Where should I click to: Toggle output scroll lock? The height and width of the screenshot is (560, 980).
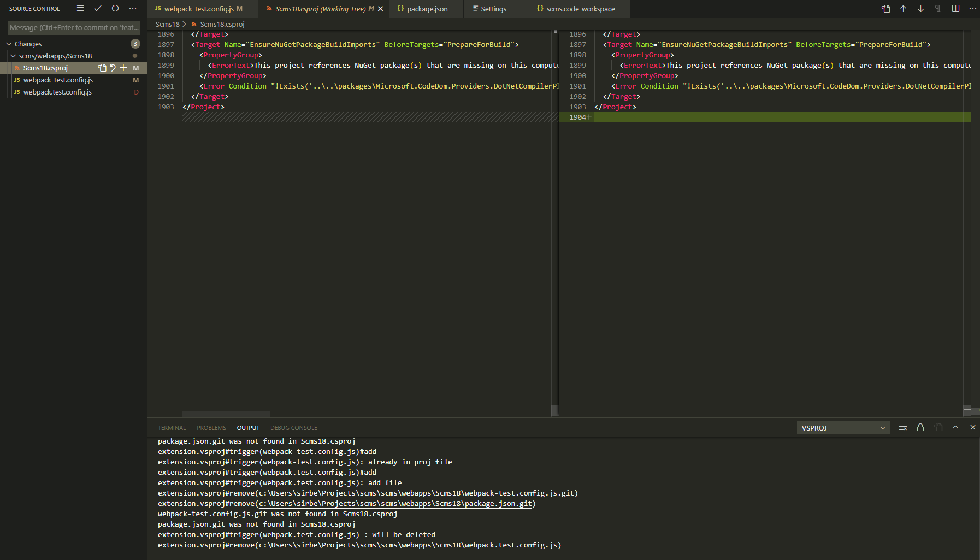(920, 427)
